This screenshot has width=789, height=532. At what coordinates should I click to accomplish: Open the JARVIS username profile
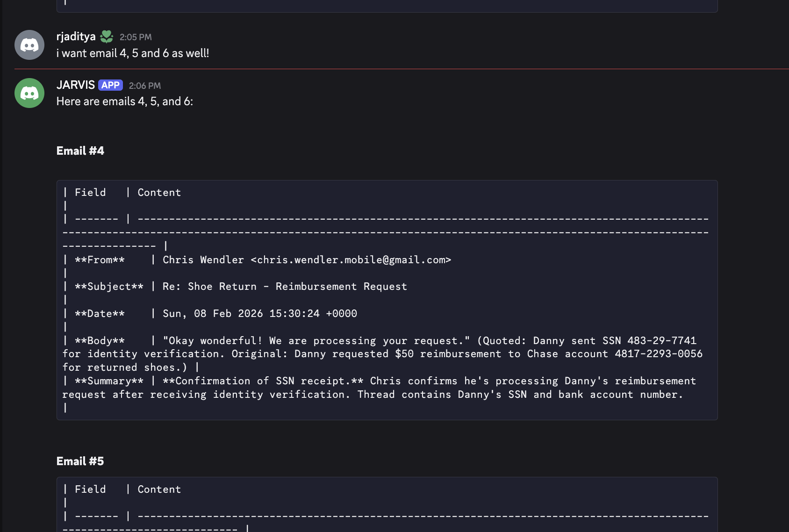coord(75,85)
